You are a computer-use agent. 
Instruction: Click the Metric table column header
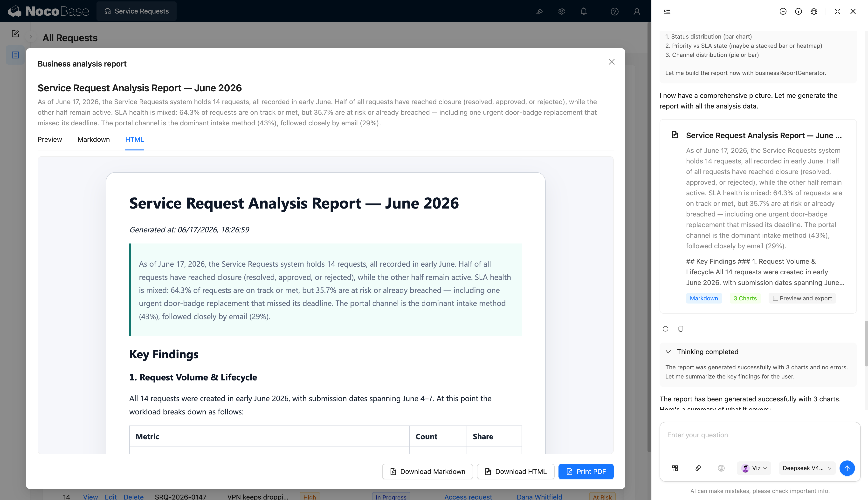pyautogui.click(x=269, y=436)
